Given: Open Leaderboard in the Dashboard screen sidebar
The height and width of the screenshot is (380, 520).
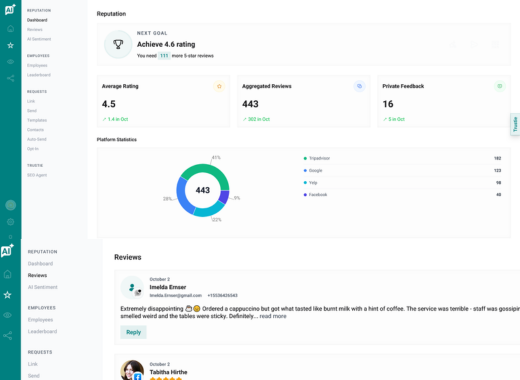Looking at the screenshot, I should 39,75.
